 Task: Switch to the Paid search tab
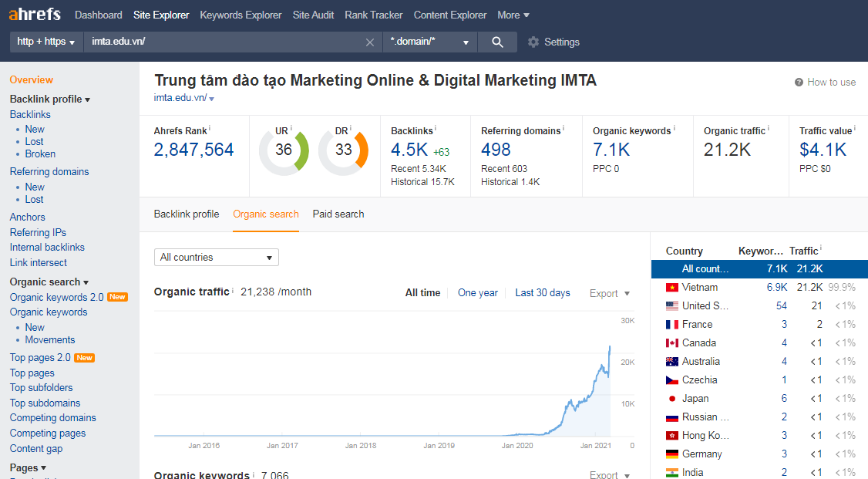click(x=338, y=214)
